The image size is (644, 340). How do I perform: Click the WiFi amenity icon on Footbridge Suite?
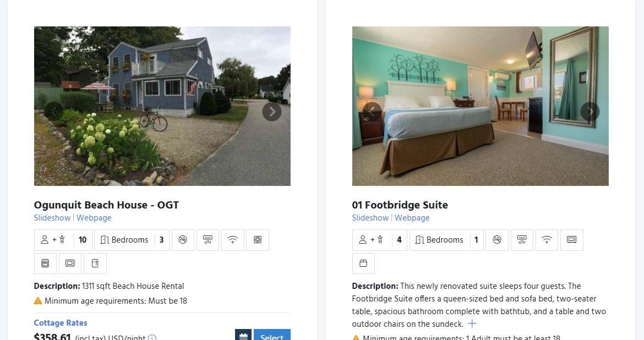(547, 240)
